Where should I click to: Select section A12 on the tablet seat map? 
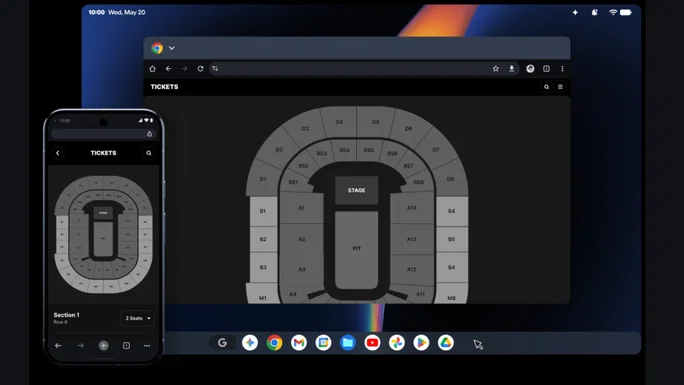tap(412, 269)
